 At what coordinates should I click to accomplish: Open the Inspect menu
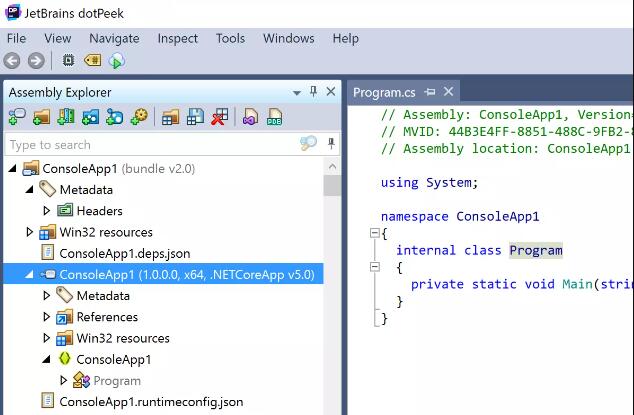[177, 38]
